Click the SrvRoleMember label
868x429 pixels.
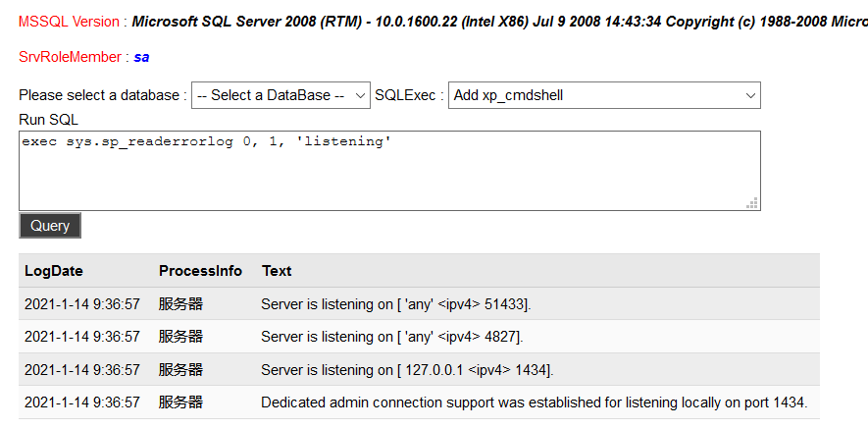point(70,57)
